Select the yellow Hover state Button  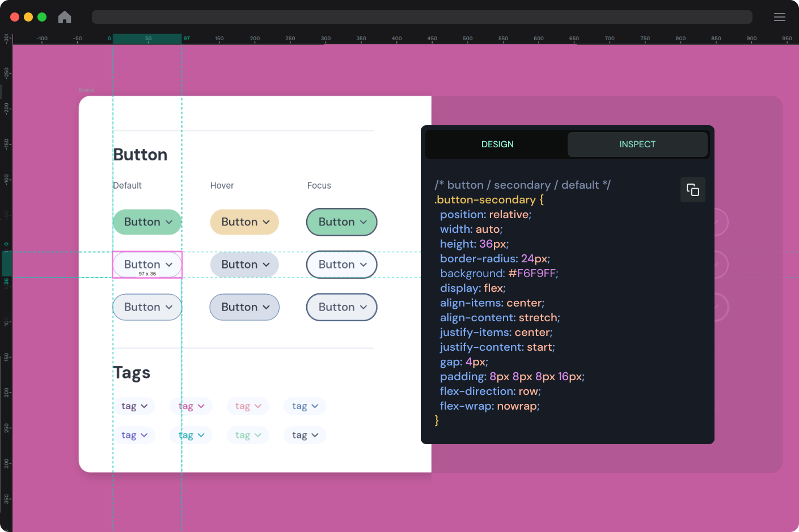click(244, 222)
